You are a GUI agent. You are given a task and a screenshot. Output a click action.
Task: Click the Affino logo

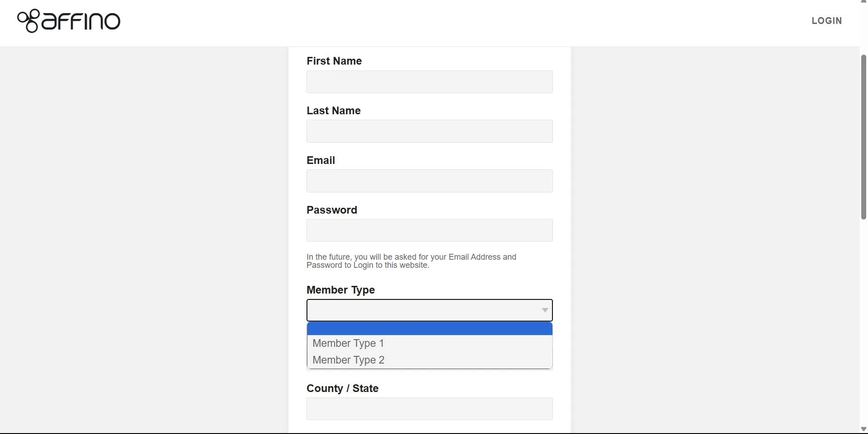pyautogui.click(x=69, y=21)
